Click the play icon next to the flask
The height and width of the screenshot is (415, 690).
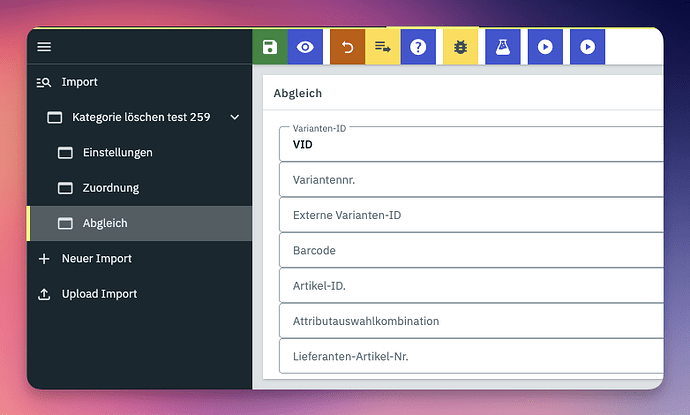point(545,47)
